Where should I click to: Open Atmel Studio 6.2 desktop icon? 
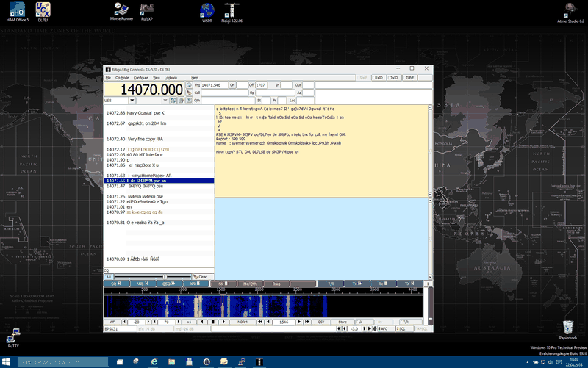(x=570, y=12)
